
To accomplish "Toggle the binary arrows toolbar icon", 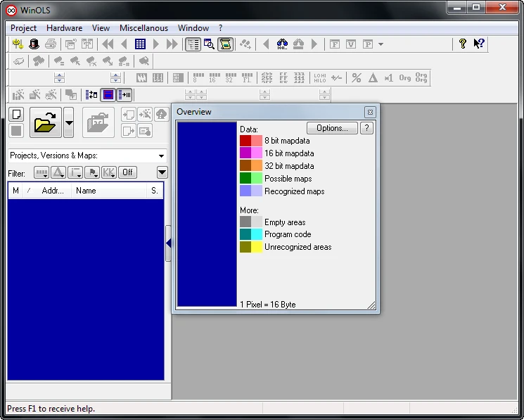I will [91, 95].
